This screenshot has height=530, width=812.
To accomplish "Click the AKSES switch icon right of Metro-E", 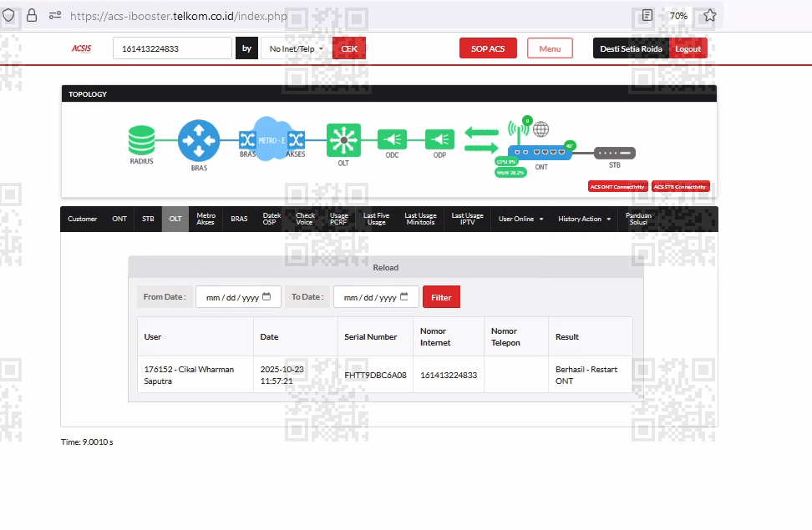I will pos(297,139).
